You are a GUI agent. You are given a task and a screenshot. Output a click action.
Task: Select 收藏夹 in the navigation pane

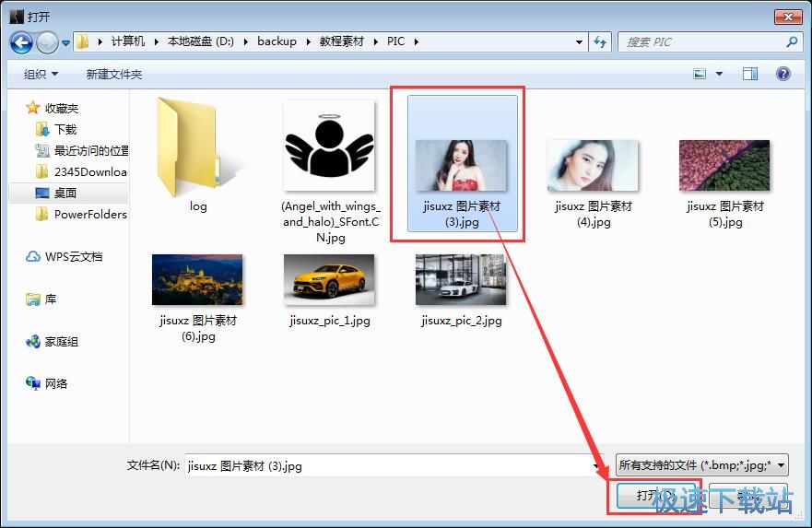[62, 108]
